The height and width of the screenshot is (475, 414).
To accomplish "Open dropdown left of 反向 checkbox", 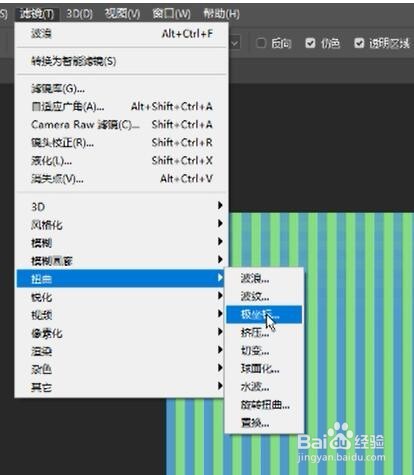I will point(235,43).
